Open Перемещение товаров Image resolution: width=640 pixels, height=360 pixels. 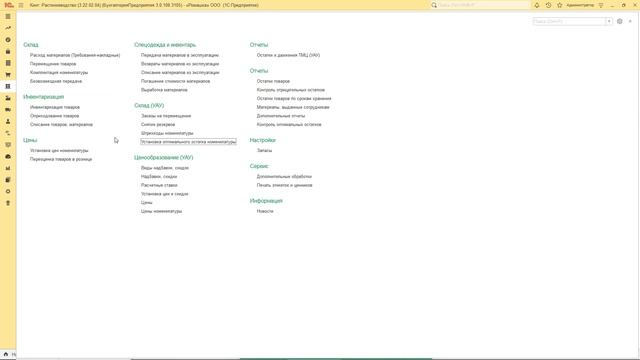(53, 64)
